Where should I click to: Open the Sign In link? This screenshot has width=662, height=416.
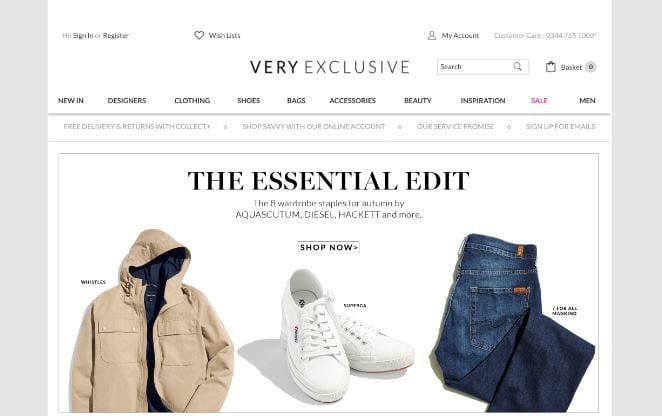[x=83, y=35]
